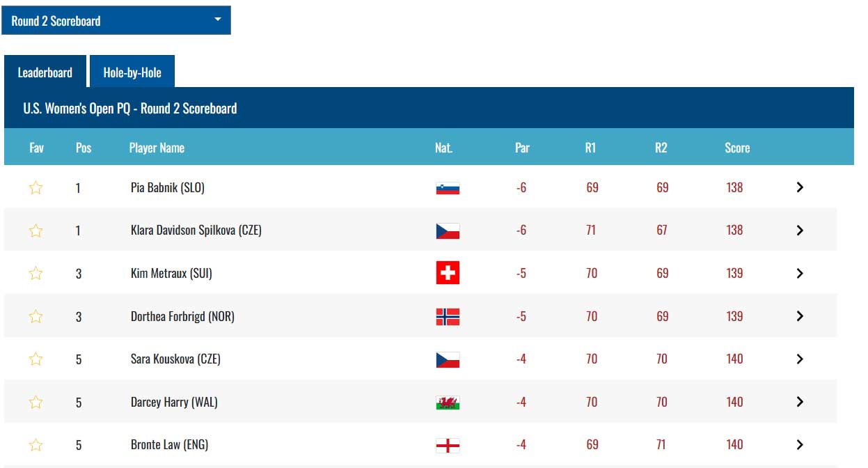The width and height of the screenshot is (868, 468).
Task: Click the Swiss flag next to Kim Metraux
Action: (x=448, y=274)
